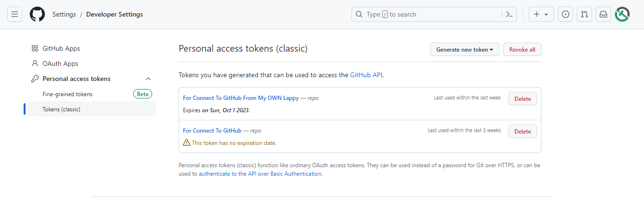Open the notifications inbox icon
Viewport: 644px width, 206px height.
[x=603, y=14]
